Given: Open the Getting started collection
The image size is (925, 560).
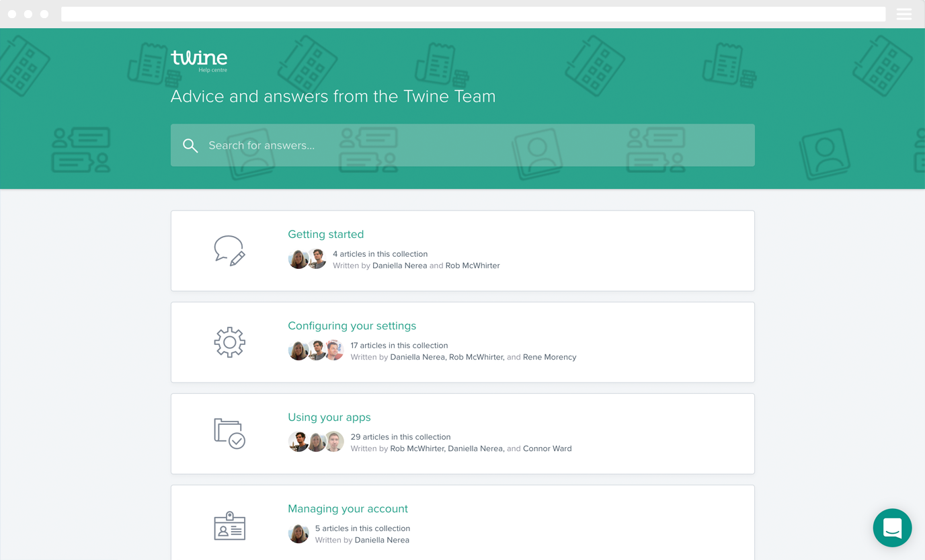Looking at the screenshot, I should tap(325, 235).
